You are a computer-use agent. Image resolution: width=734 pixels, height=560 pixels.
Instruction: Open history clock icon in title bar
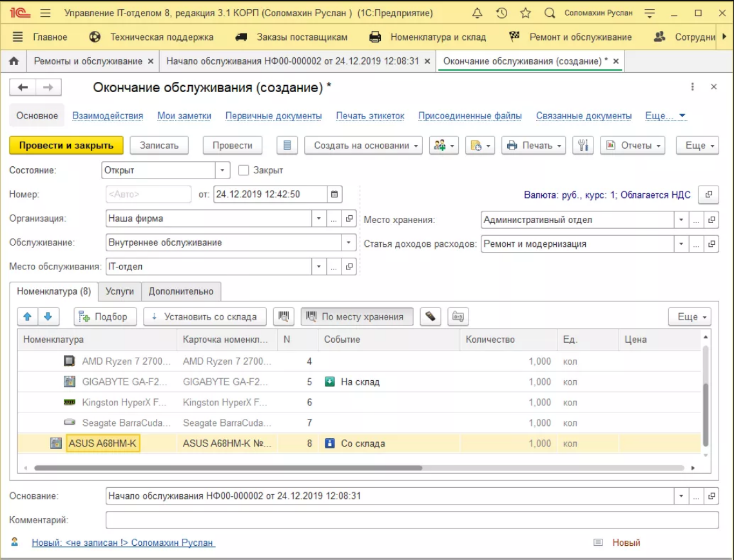pyautogui.click(x=501, y=13)
